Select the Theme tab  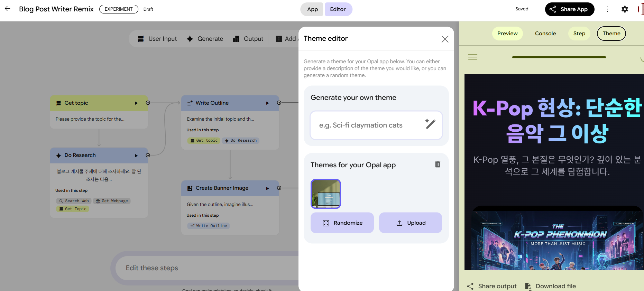click(611, 34)
